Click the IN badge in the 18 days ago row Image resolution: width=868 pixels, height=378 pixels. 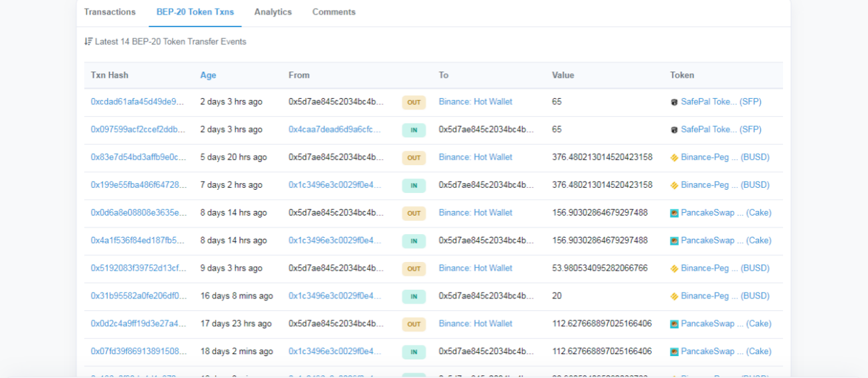click(x=413, y=351)
